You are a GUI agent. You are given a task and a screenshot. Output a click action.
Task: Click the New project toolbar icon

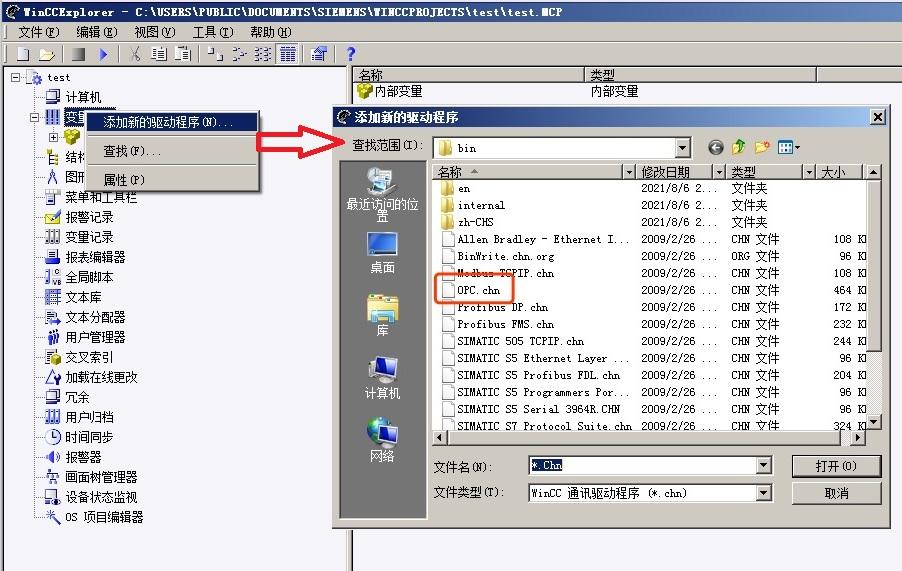[x=23, y=54]
